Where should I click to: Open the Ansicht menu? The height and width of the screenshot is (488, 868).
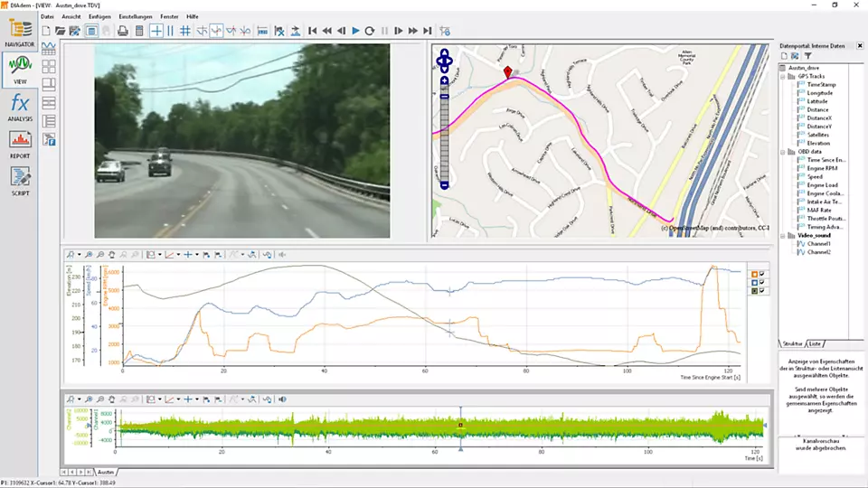pos(71,16)
